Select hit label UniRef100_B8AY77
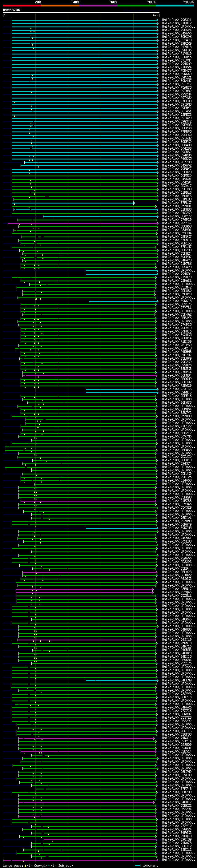The width and height of the screenshot is (197, 868). point(177,216)
